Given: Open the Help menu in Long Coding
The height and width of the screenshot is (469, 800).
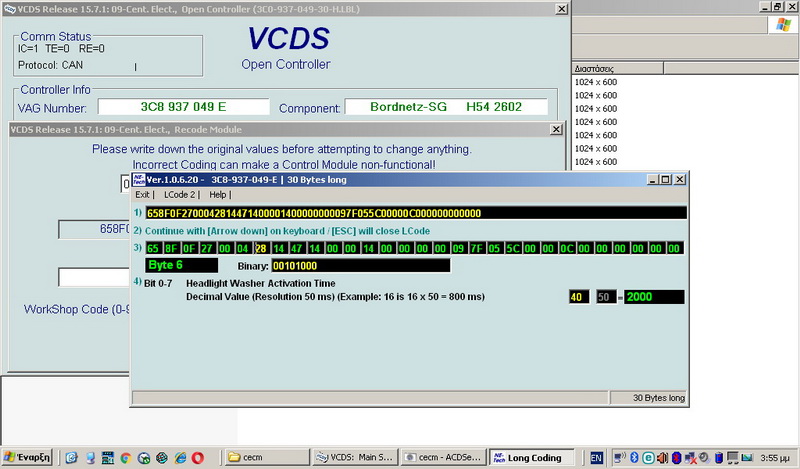Looking at the screenshot, I should [218, 194].
